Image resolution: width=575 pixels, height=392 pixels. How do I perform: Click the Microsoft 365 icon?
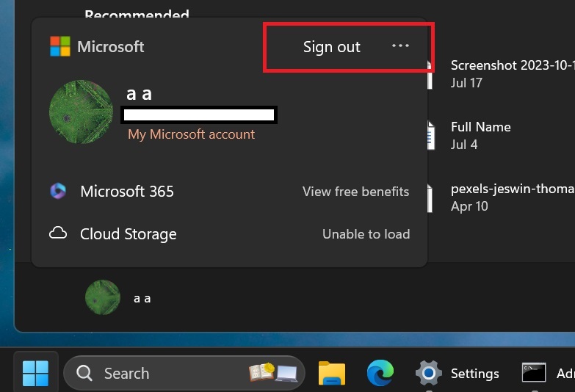click(x=58, y=191)
